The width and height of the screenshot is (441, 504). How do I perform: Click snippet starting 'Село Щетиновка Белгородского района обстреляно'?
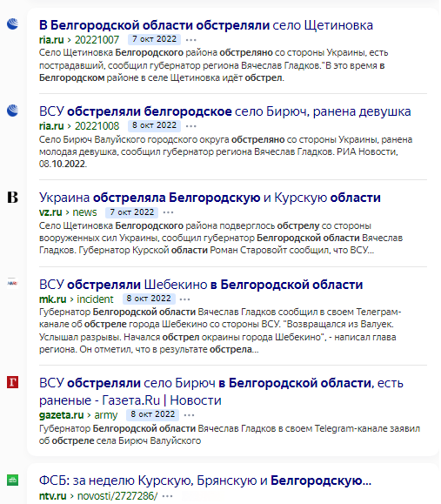[x=214, y=65]
